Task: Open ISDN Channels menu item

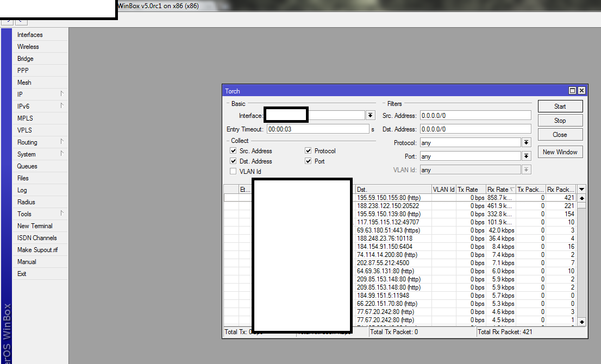Action: tap(40, 238)
